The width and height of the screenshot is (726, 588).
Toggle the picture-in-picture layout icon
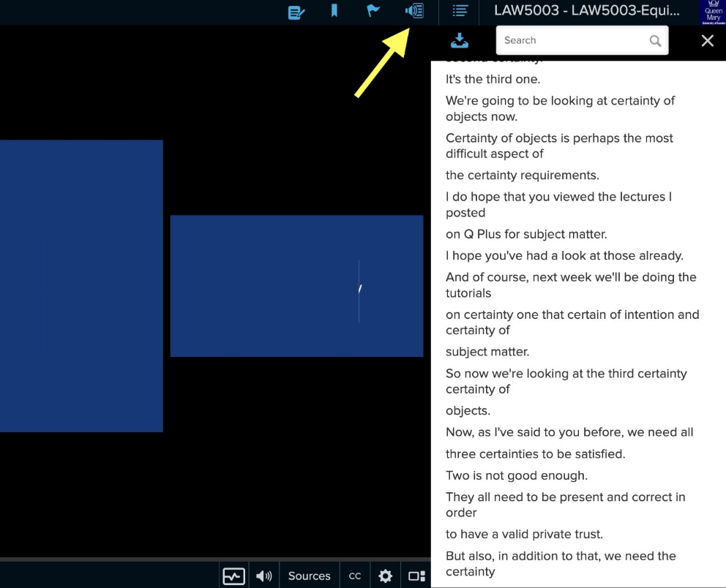click(416, 576)
